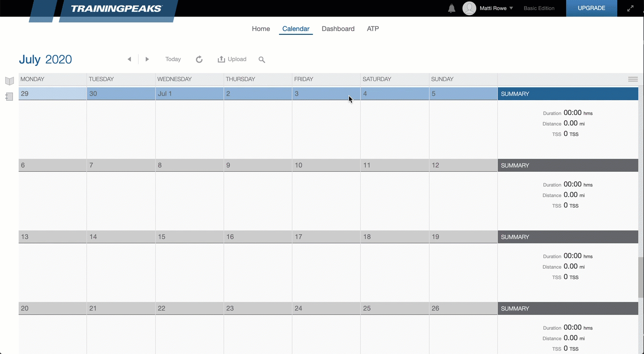Toggle full screen with expand arrows icon
This screenshot has height=354, width=644.
[630, 8]
